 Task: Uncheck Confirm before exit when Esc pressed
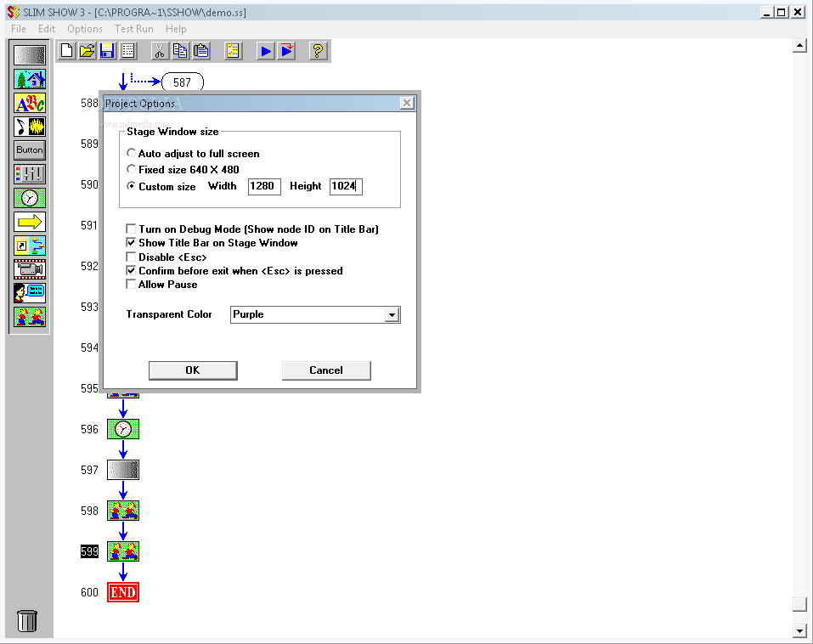point(131,271)
